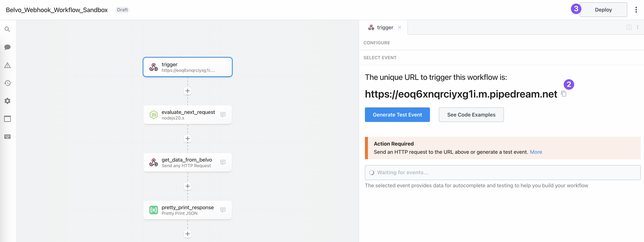
Task: Click the Action Required heading
Action: (x=394, y=144)
